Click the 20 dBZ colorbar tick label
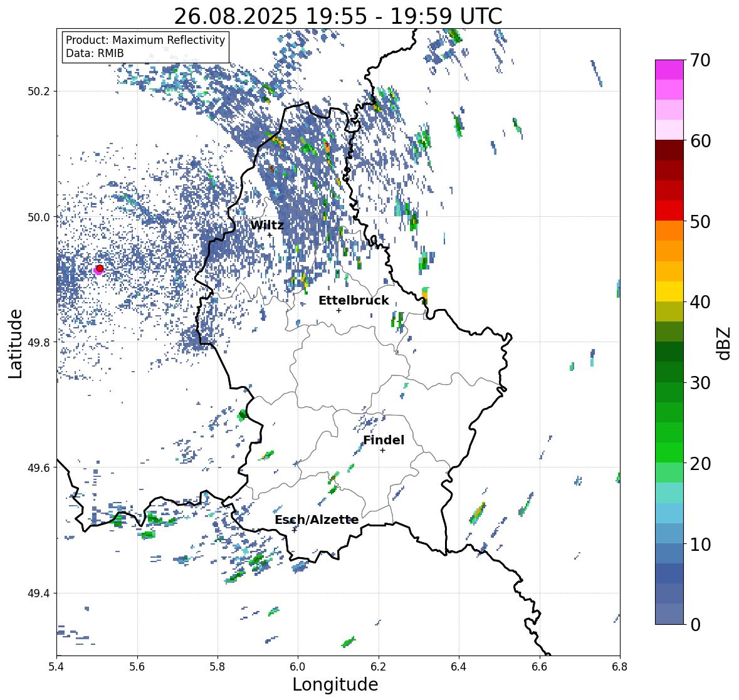The width and height of the screenshot is (739, 700). coord(700,463)
